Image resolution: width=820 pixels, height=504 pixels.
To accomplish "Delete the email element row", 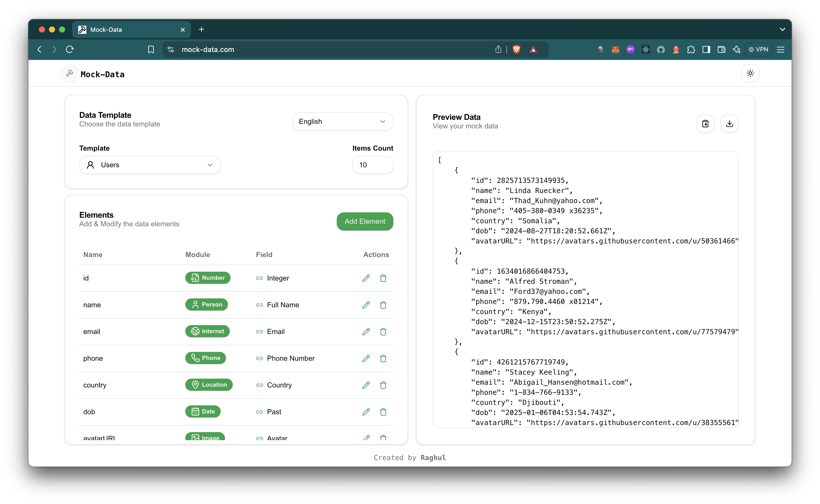I will pos(383,331).
